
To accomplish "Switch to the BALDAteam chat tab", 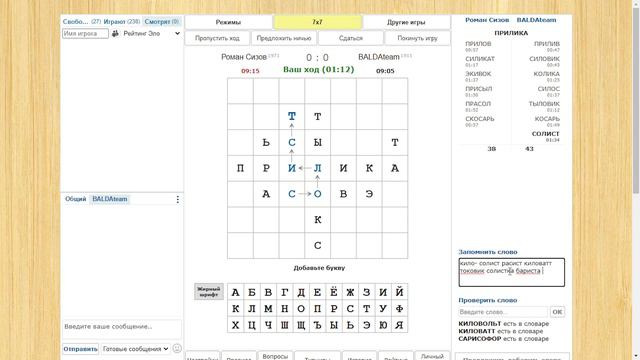I will [x=110, y=199].
